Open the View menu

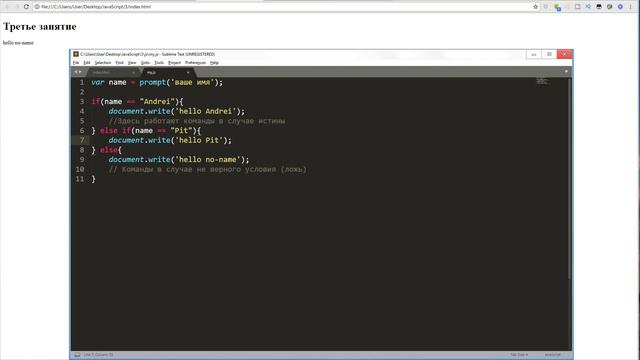tap(132, 62)
